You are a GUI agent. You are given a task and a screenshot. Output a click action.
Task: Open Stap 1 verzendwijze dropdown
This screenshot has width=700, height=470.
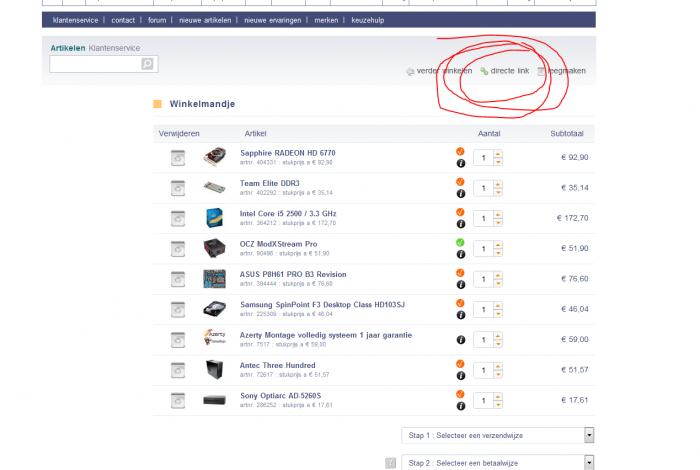[x=498, y=435]
